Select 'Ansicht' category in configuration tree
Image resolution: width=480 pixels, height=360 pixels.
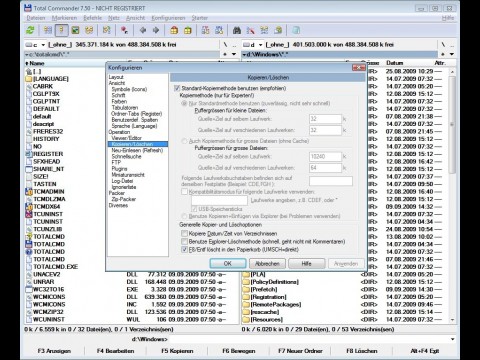click(117, 83)
